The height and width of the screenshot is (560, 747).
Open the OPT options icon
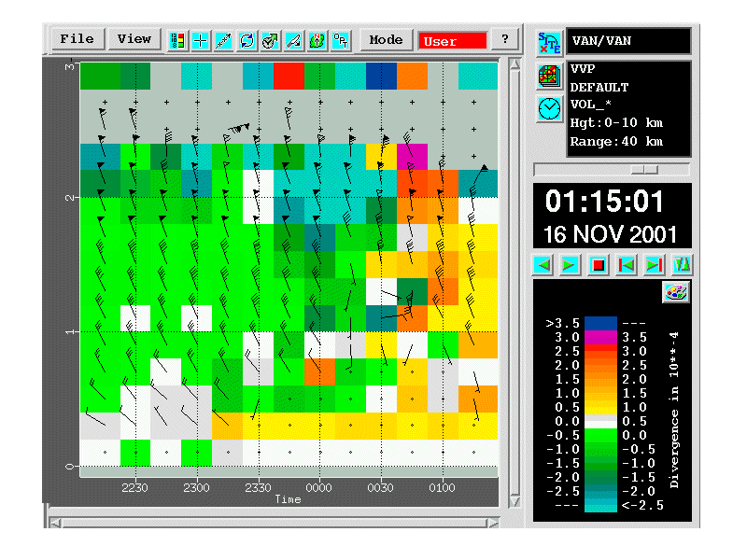[341, 40]
